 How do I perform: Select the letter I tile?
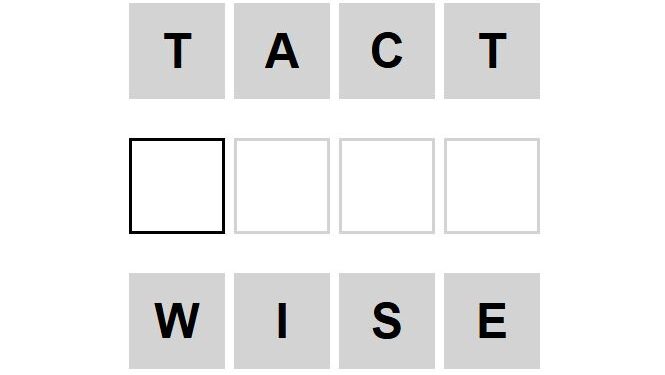point(282,321)
